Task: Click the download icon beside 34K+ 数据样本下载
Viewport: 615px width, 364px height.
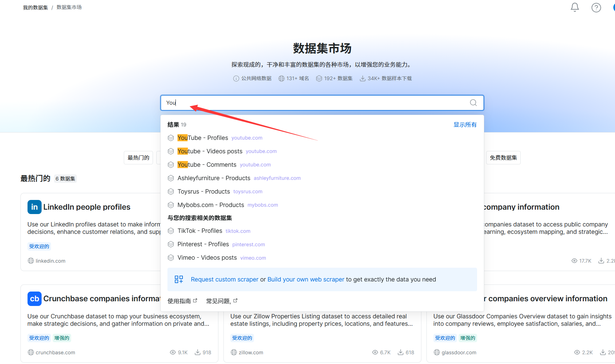Action: point(363,79)
